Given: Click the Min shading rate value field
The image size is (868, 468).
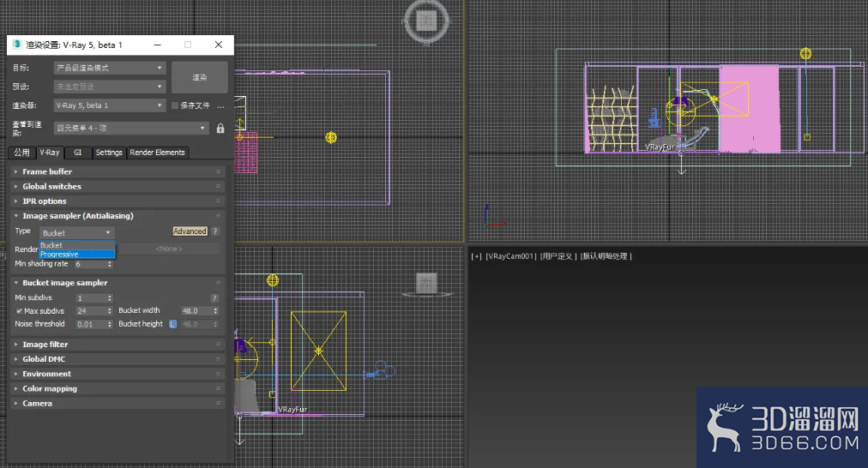Looking at the screenshot, I should click(x=90, y=264).
